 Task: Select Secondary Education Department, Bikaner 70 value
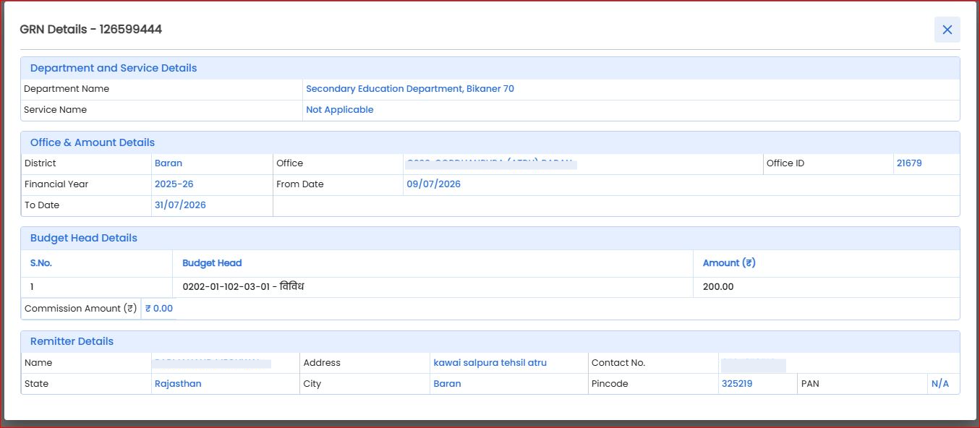click(x=410, y=89)
